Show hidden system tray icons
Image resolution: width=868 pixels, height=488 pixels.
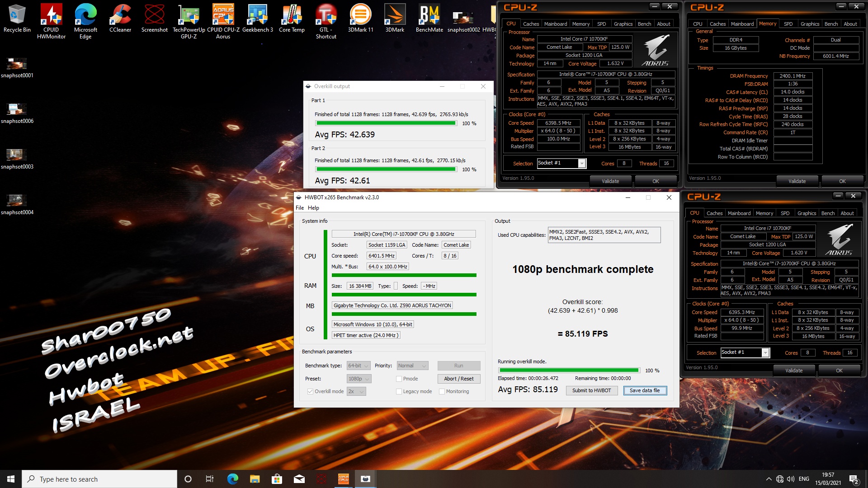coord(769,479)
